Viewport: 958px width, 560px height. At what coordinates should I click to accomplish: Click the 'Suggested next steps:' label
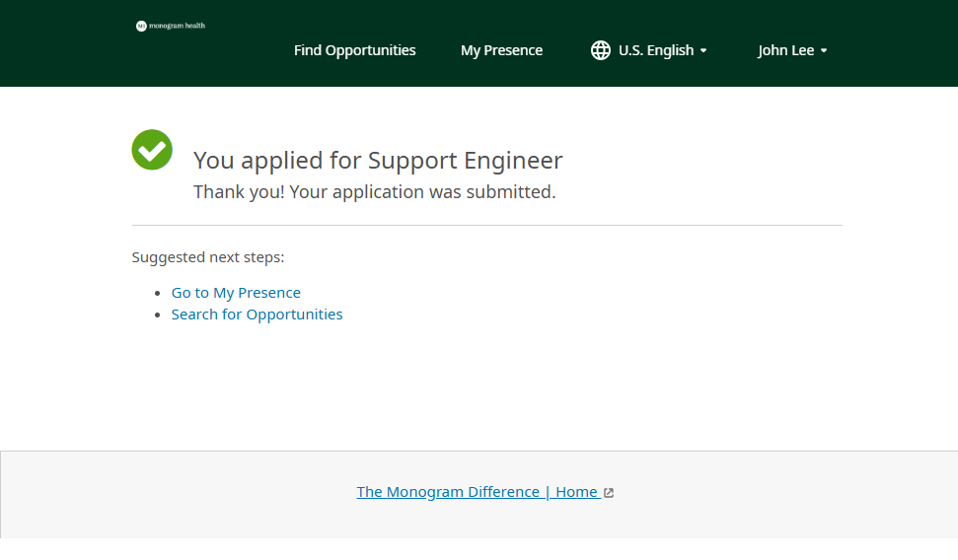[x=208, y=257]
